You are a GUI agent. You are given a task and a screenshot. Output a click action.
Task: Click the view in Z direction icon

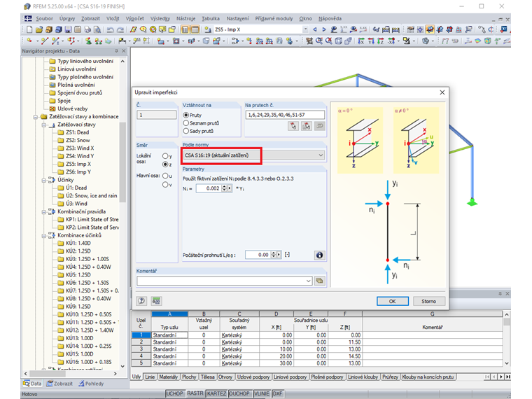point(380,41)
